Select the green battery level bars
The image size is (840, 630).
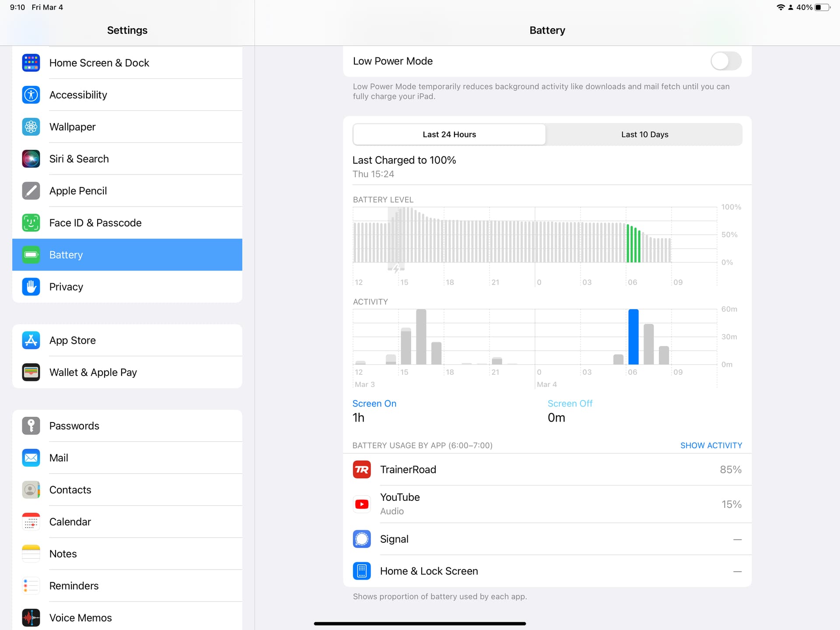pos(633,243)
